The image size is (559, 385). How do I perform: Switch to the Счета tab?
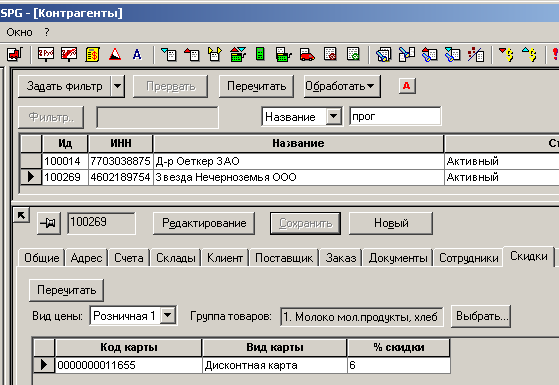(129, 258)
